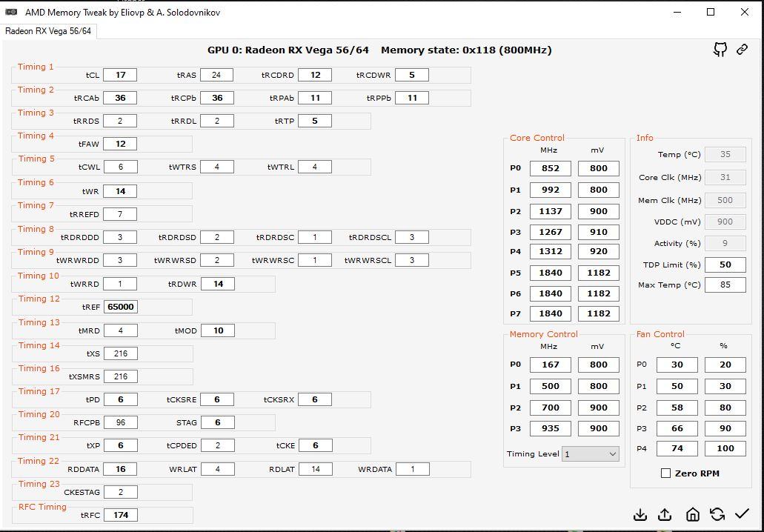Click Memory Control P0 mV field
This screenshot has height=532, width=764.
click(x=598, y=365)
